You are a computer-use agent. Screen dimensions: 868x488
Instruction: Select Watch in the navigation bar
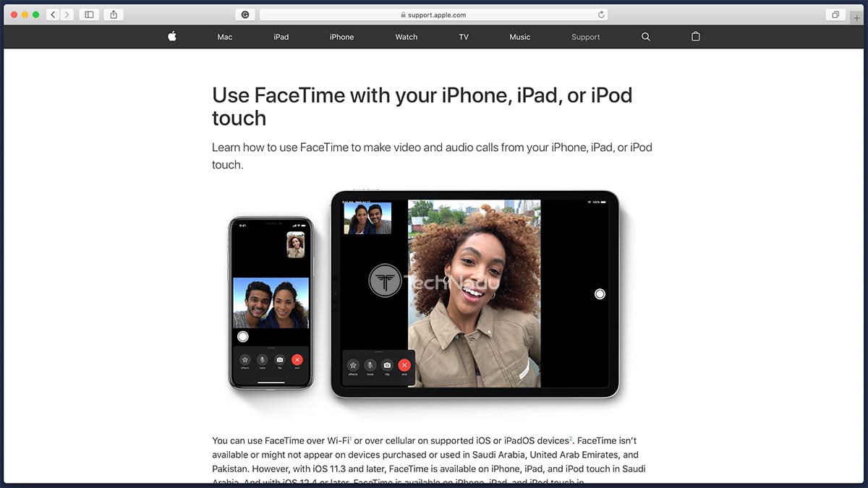[407, 37]
